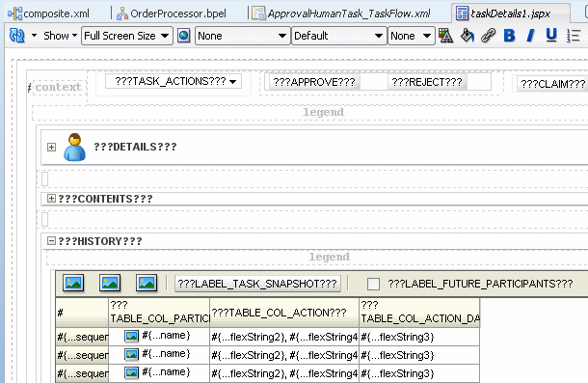Click the ???CONTENTS??? header text
Viewport: 588px width, 383px height.
point(105,199)
